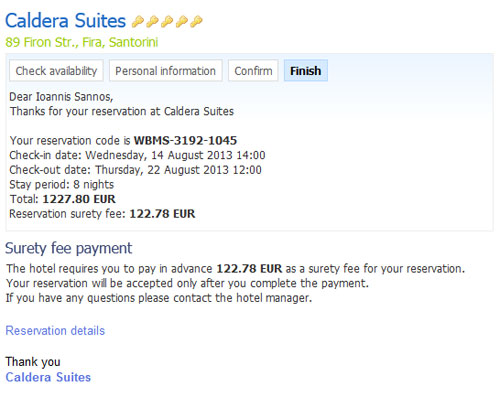Image resolution: width=500 pixels, height=397 pixels.
Task: Click the Check-in date line
Action: 137,155
